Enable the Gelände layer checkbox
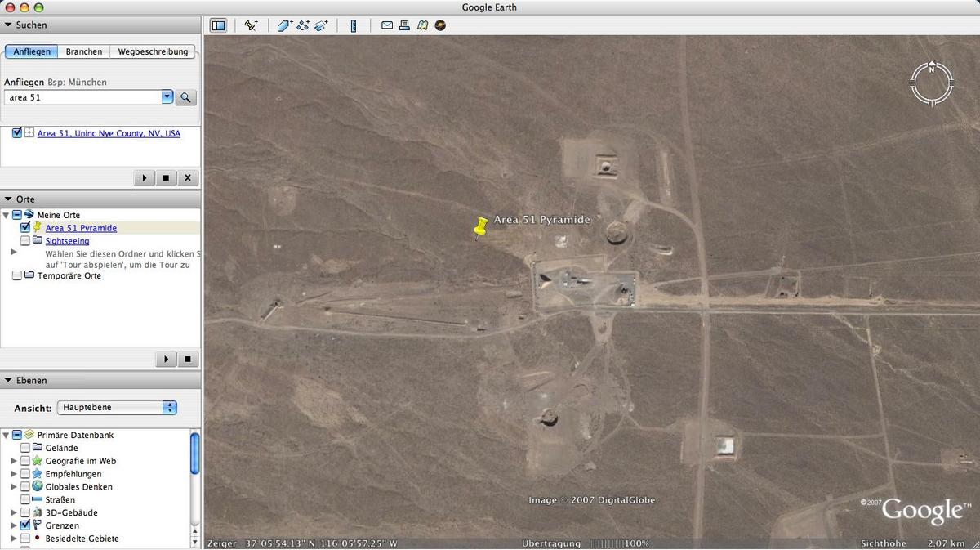The width and height of the screenshot is (980, 550). (x=25, y=448)
